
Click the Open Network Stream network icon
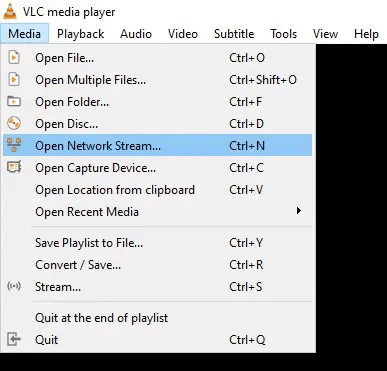[x=14, y=145]
